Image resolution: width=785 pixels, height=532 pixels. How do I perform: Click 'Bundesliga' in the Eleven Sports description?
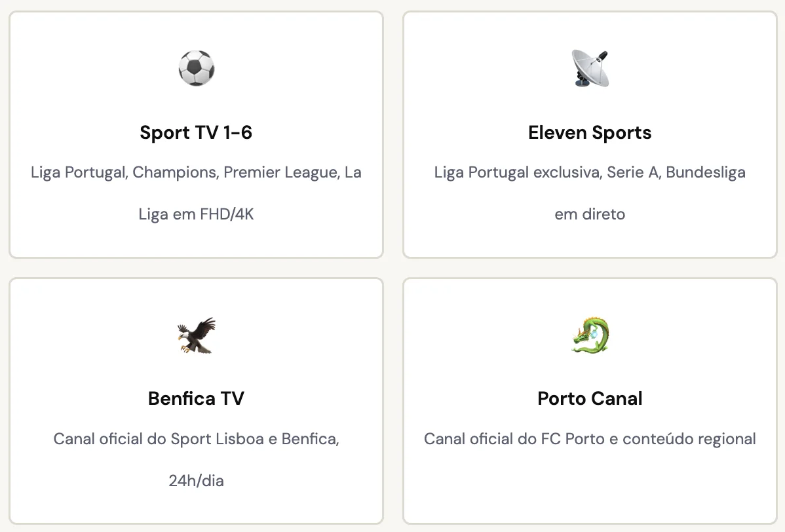[x=706, y=173]
